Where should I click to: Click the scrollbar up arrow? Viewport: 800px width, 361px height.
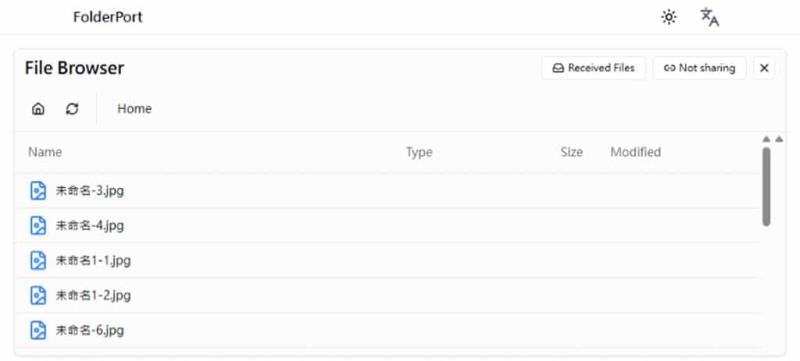[766, 139]
